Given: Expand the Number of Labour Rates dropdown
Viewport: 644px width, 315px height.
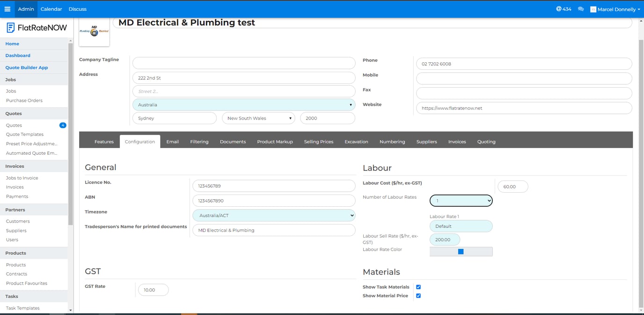Looking at the screenshot, I should tap(461, 201).
